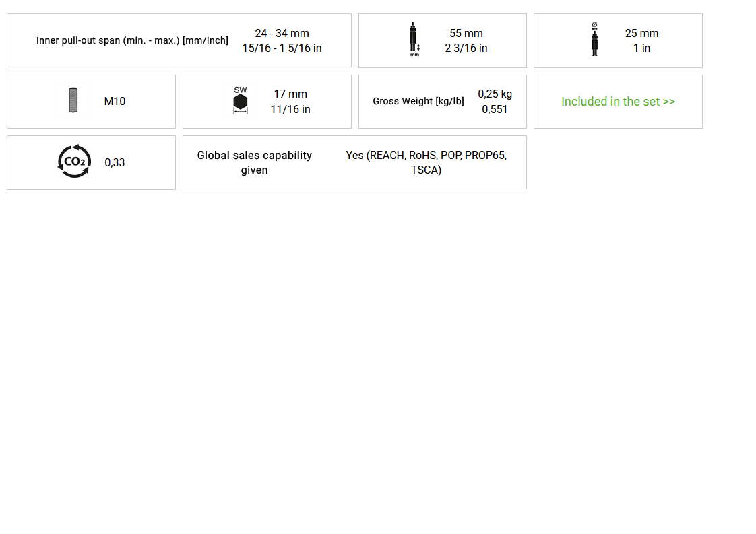
Task: Click the '0,25 kg' weight value
Action: pos(495,94)
